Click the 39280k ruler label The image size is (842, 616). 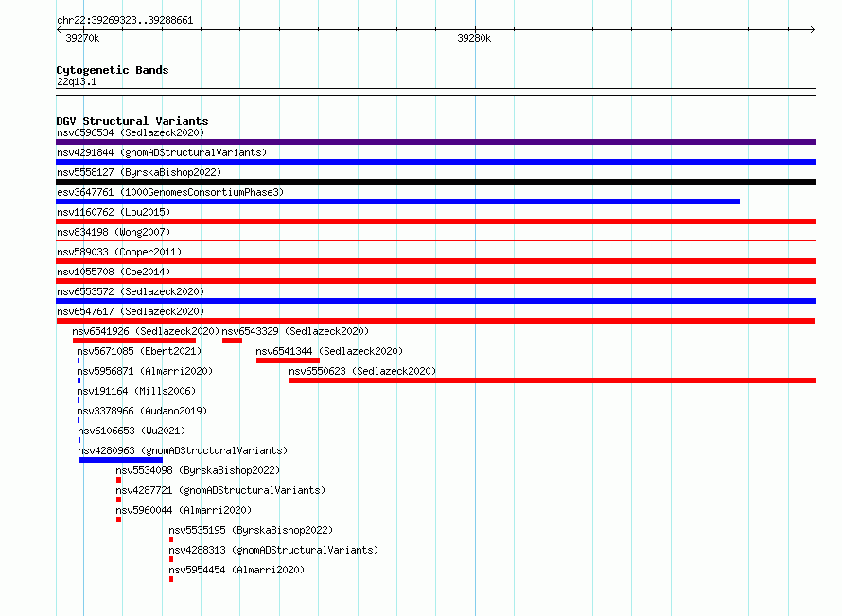click(x=474, y=38)
